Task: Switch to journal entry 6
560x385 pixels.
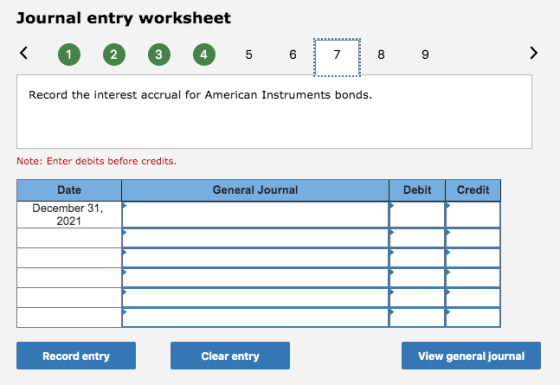Action: tap(293, 55)
